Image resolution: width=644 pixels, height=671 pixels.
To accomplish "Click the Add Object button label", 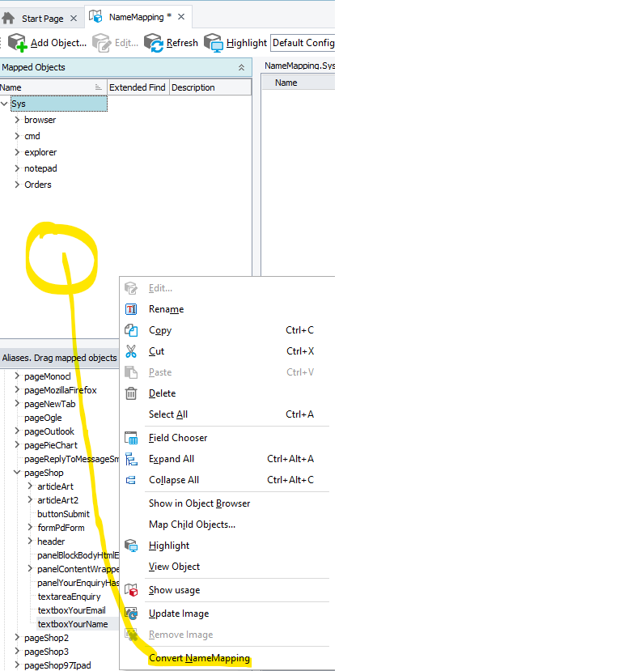I will coord(58,43).
